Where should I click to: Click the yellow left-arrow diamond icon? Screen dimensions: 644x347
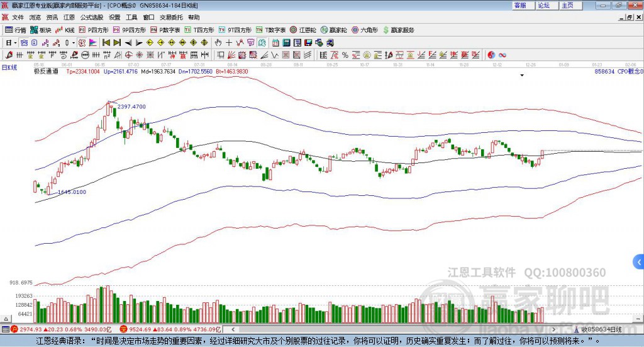(x=150, y=43)
